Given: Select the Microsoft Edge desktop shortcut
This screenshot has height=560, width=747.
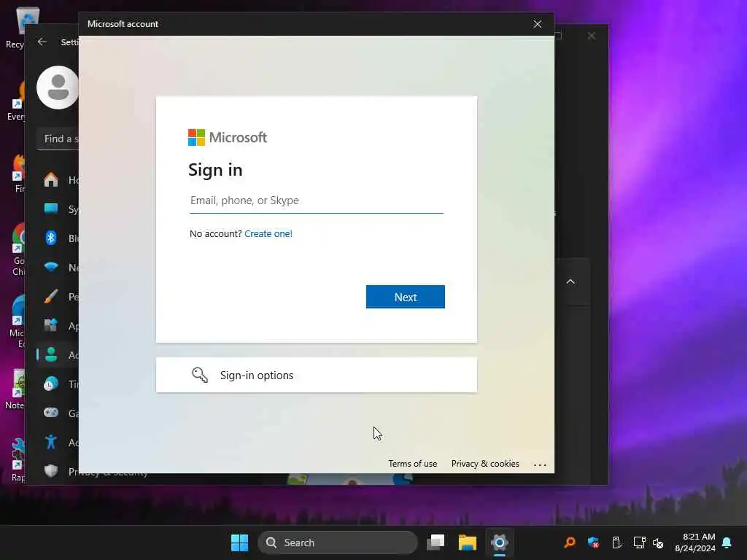Looking at the screenshot, I should pyautogui.click(x=18, y=322).
